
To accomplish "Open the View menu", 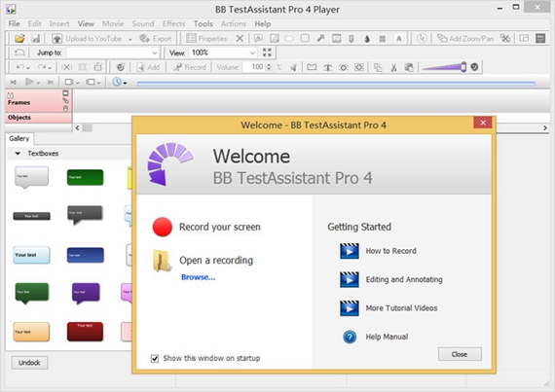I will (x=86, y=23).
